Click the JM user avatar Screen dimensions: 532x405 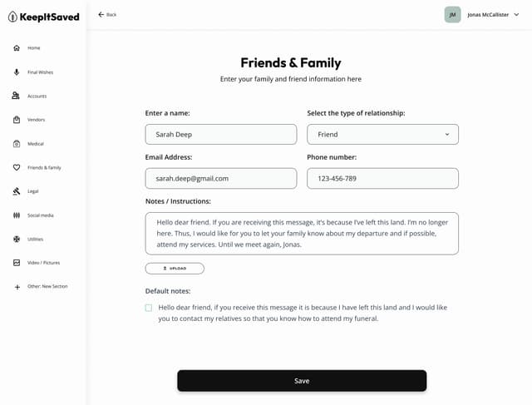452,15
